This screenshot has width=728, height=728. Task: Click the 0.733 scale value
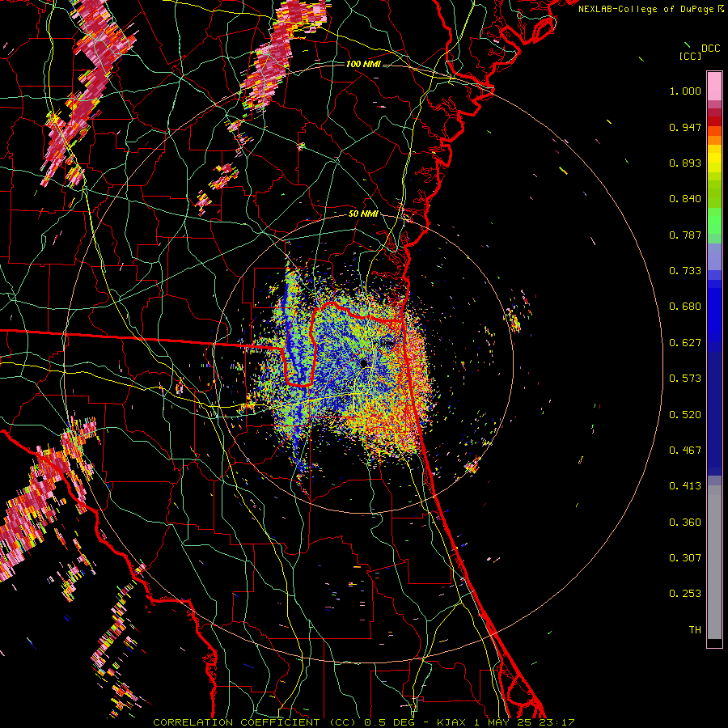[x=685, y=271]
